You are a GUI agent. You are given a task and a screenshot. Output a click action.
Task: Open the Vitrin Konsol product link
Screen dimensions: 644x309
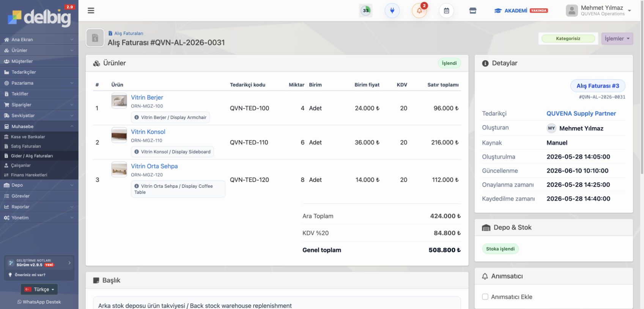pyautogui.click(x=148, y=132)
